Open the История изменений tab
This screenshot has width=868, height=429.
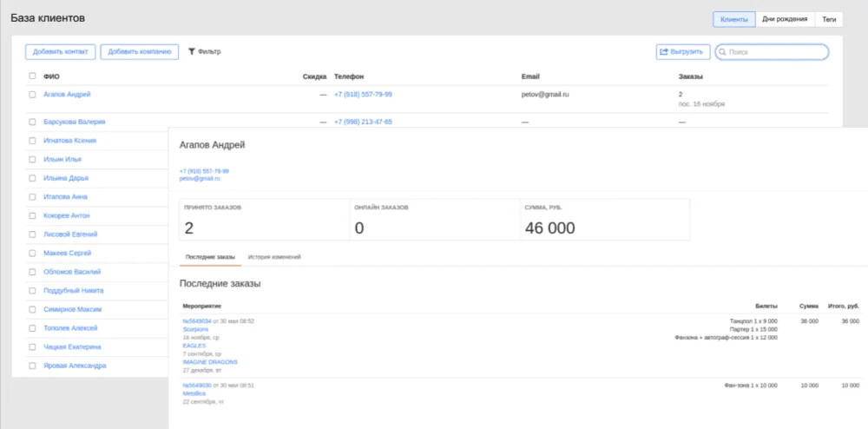[x=274, y=257]
